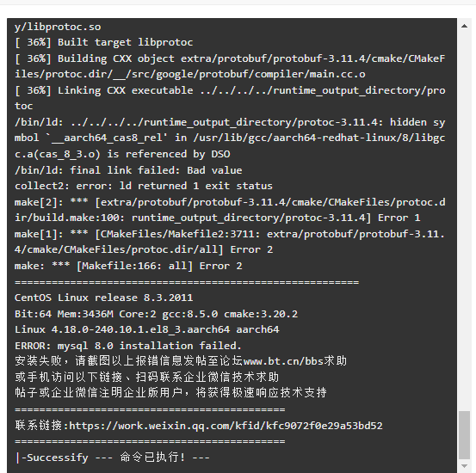Click the 'Built target libprotoc' line
Screen dimensions: 476x473
pos(103,42)
